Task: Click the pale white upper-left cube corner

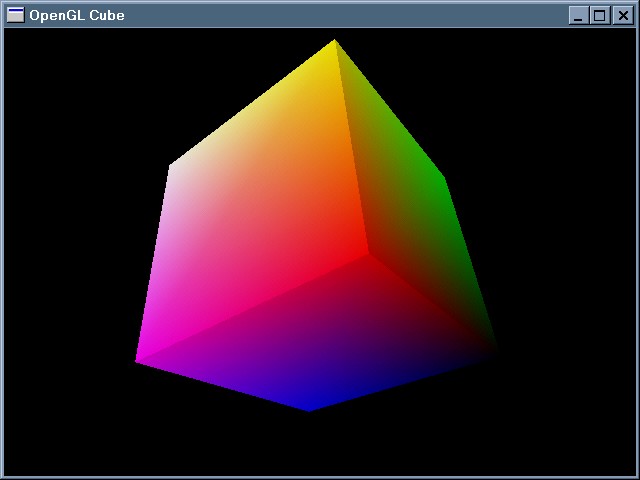Action: click(172, 166)
